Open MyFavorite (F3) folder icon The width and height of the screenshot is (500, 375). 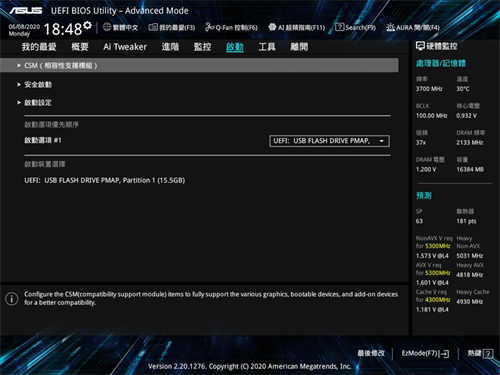pos(153,27)
